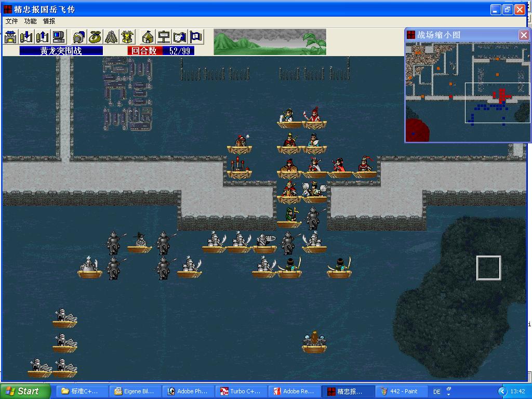Screen dimensions: 532x399
Task: Select the green-robed unit holding a yellow banner
Action: coord(290,217)
